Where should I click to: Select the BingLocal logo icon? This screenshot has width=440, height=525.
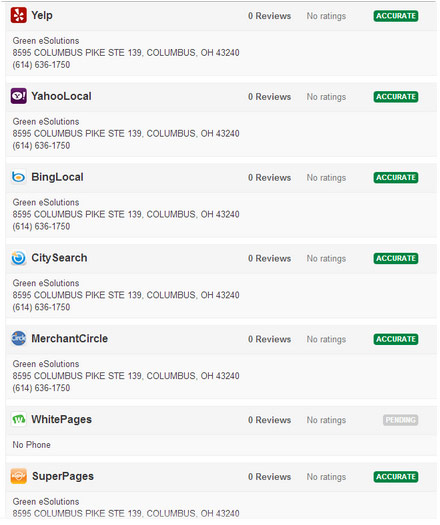[x=18, y=177]
